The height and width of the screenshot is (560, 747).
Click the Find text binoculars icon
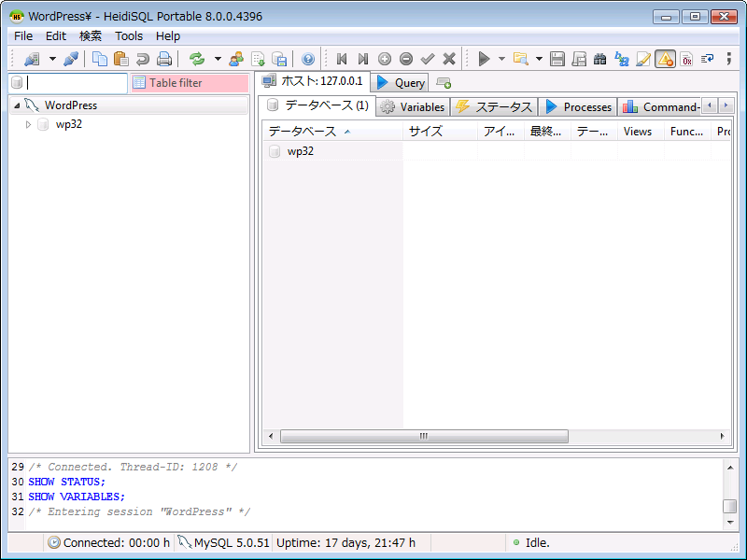pos(600,59)
